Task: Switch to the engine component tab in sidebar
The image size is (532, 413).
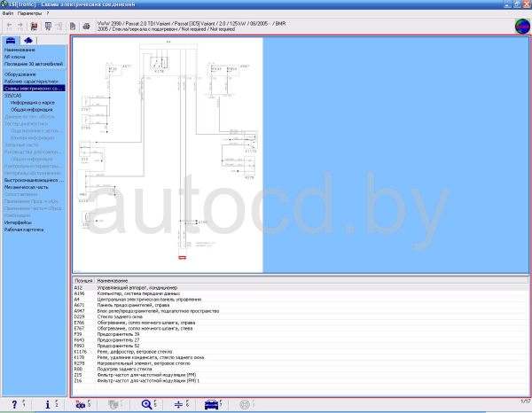Action: pyautogui.click(x=28, y=41)
